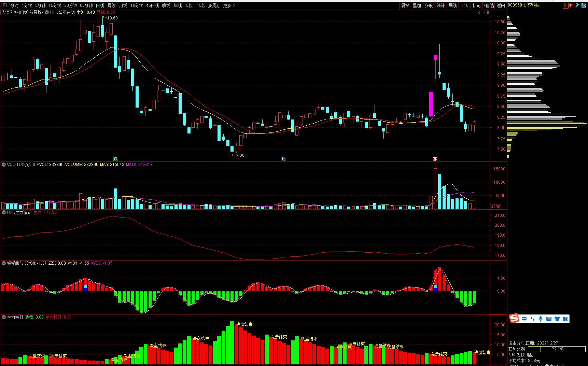This screenshot has width=588, height=366.
Task: Open Sogou toolbox grid icon
Action: click(565, 319)
